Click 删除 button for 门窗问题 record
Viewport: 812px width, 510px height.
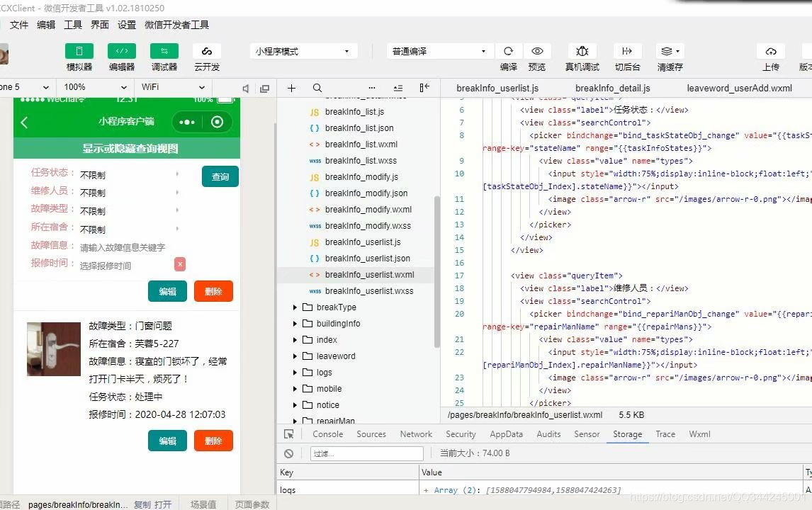tap(213, 441)
